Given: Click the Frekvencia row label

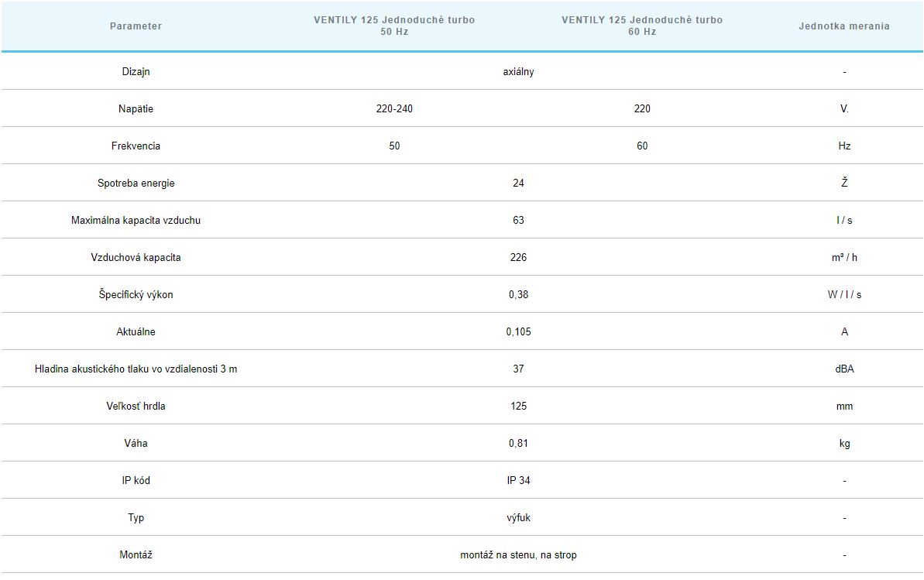Looking at the screenshot, I should tap(136, 146).
